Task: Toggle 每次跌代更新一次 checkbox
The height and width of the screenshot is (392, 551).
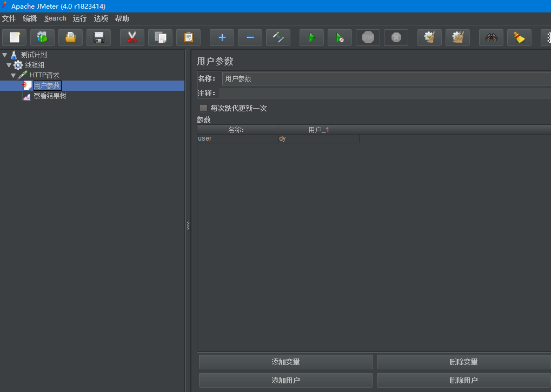Action: [203, 108]
